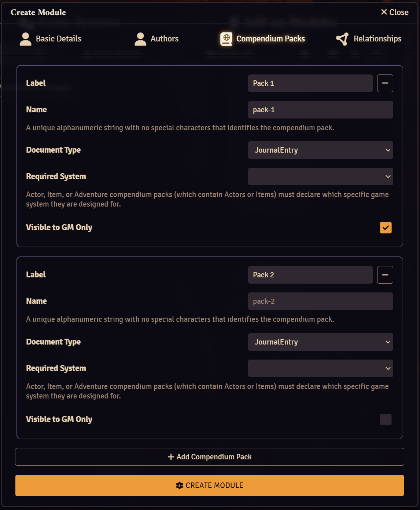Viewport: 420px width, 510px height.
Task: Select the Relationships network icon
Action: [341, 39]
